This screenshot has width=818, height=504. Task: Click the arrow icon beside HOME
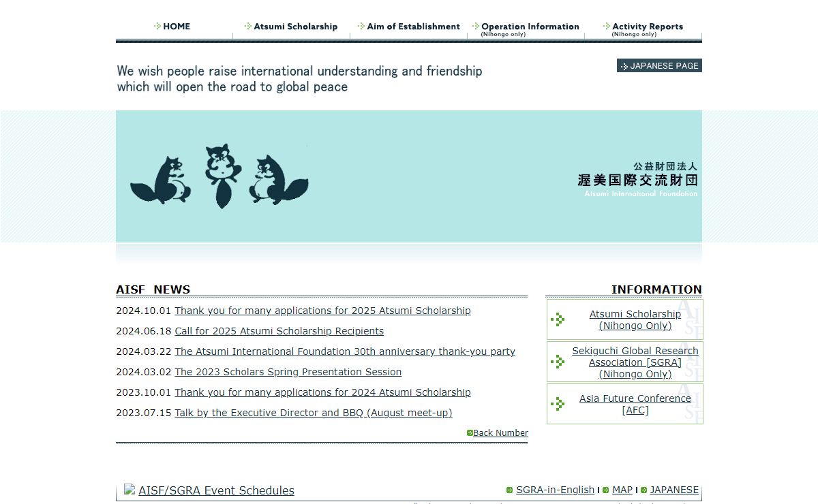point(157,26)
